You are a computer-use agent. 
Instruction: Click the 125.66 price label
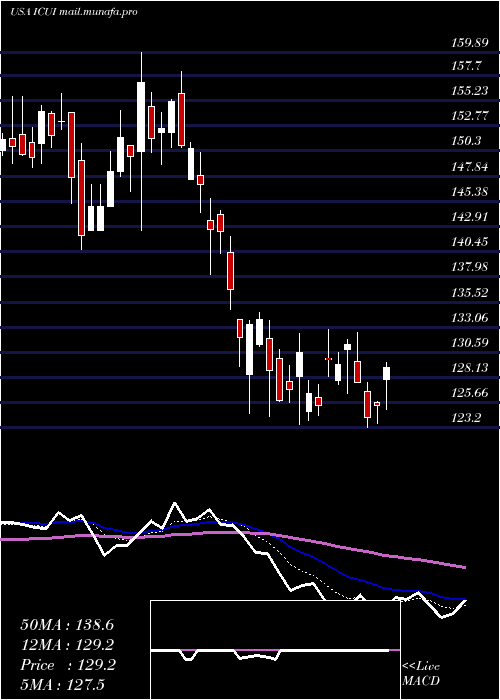point(471,393)
